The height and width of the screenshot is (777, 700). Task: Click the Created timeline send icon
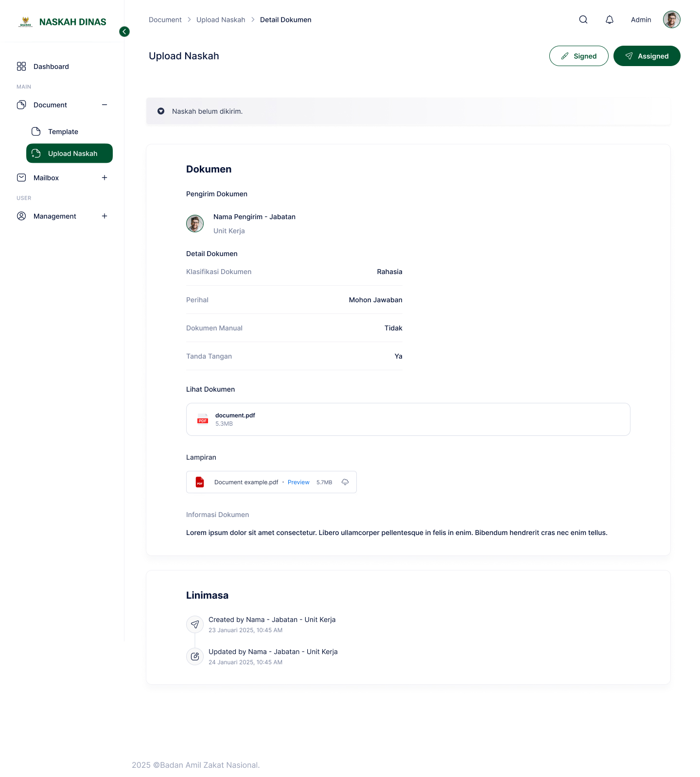click(x=195, y=624)
